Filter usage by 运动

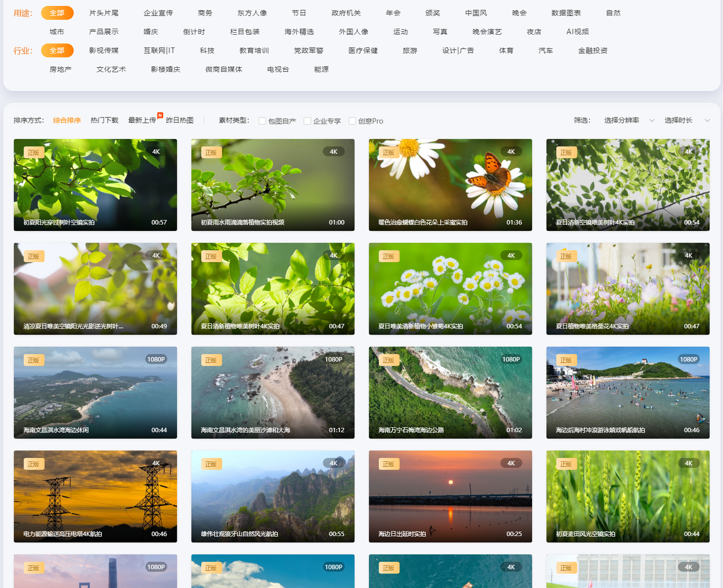point(400,32)
